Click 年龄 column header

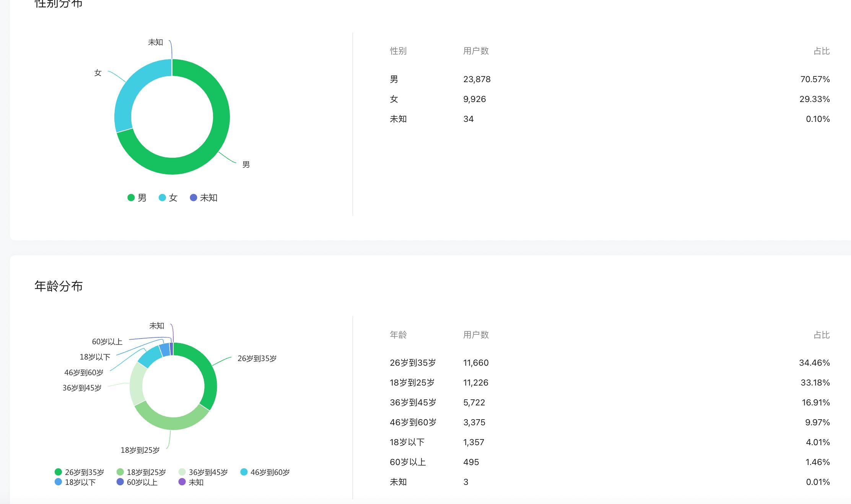[398, 335]
